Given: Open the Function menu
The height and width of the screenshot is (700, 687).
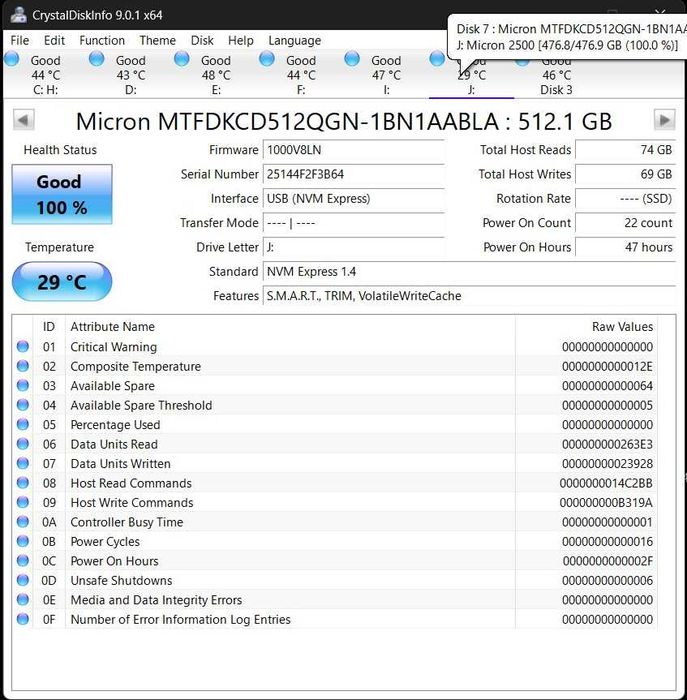Looking at the screenshot, I should pyautogui.click(x=102, y=41).
